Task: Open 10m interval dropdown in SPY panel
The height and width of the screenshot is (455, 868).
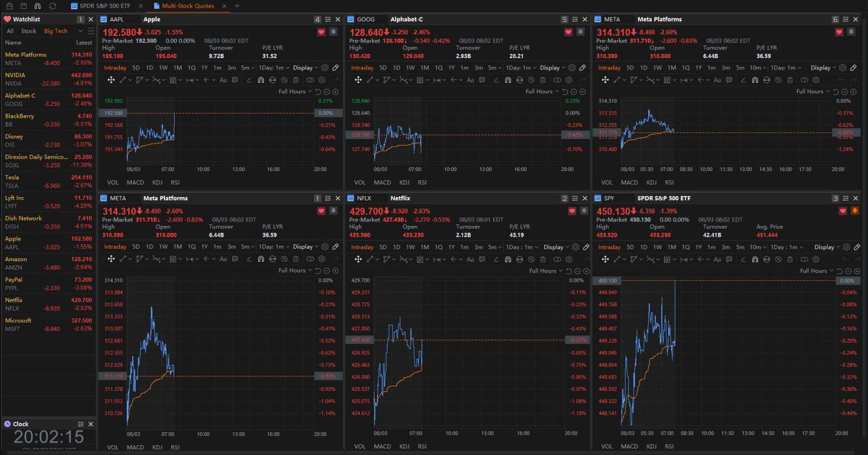Action: click(x=758, y=247)
